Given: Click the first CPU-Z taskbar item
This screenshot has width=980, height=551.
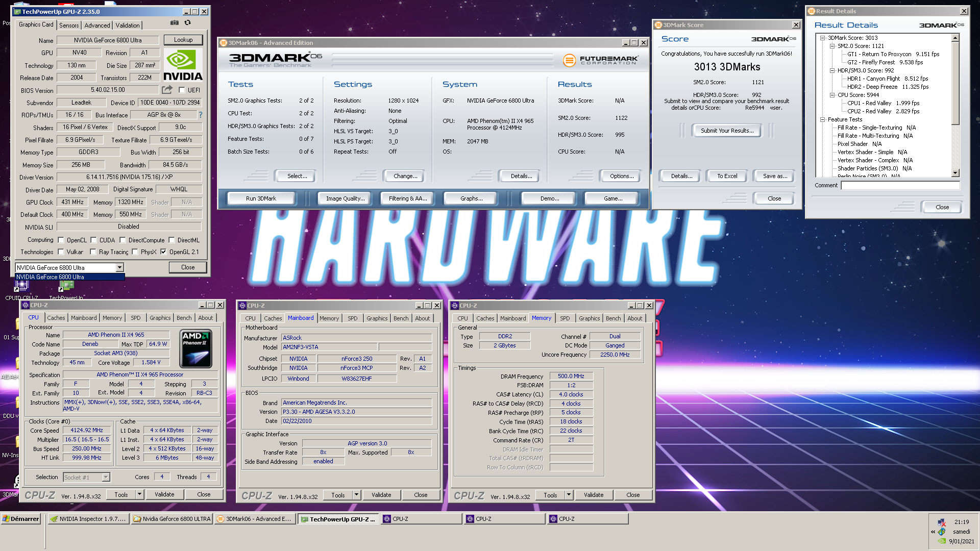Looking at the screenshot, I should [421, 519].
